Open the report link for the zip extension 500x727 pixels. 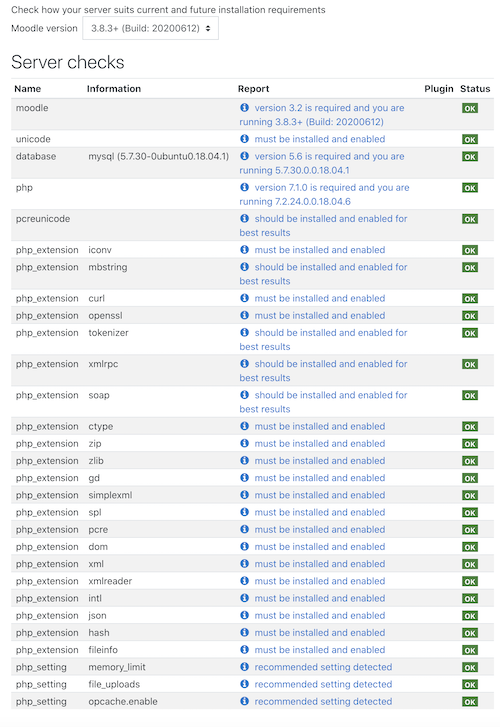tap(320, 444)
